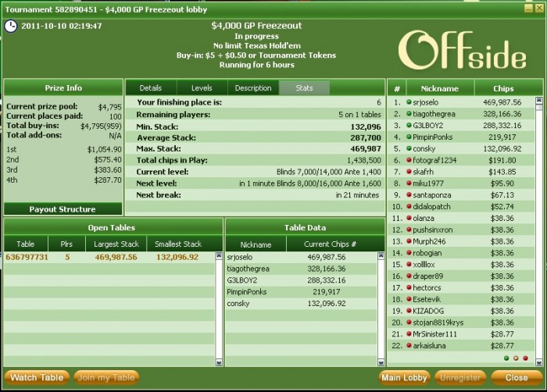Click the Next break value

click(x=357, y=195)
